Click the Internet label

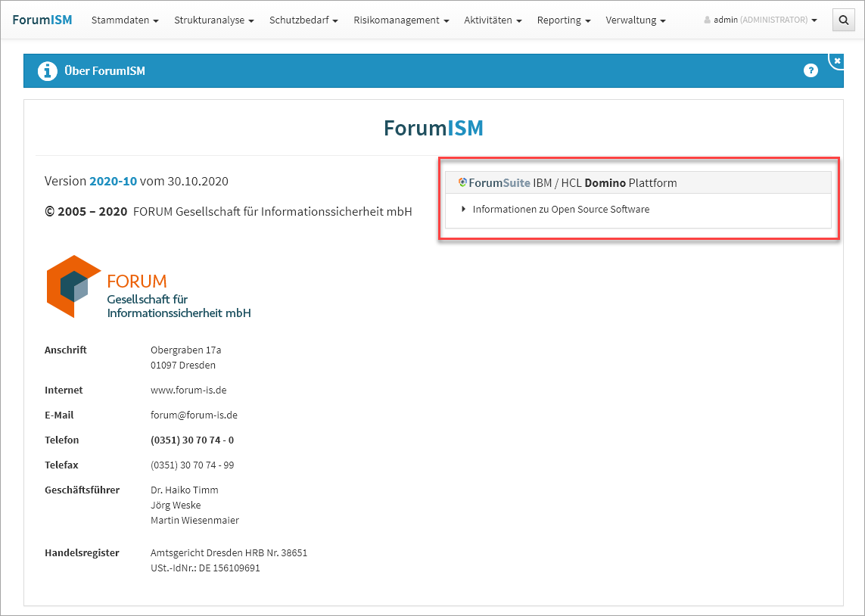[x=64, y=390]
